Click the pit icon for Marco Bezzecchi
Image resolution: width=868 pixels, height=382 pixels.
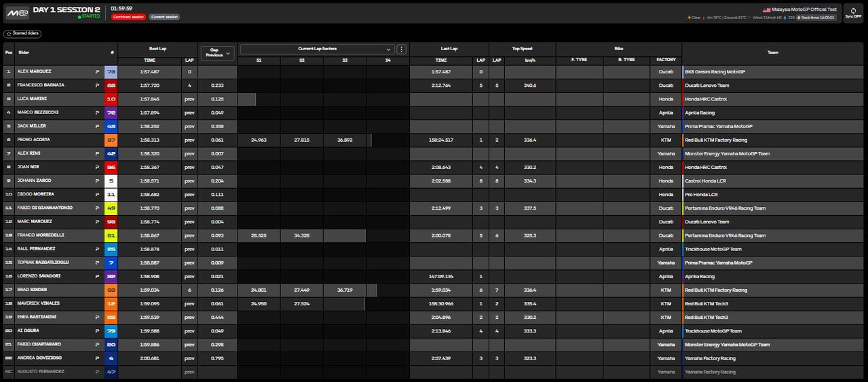point(96,113)
